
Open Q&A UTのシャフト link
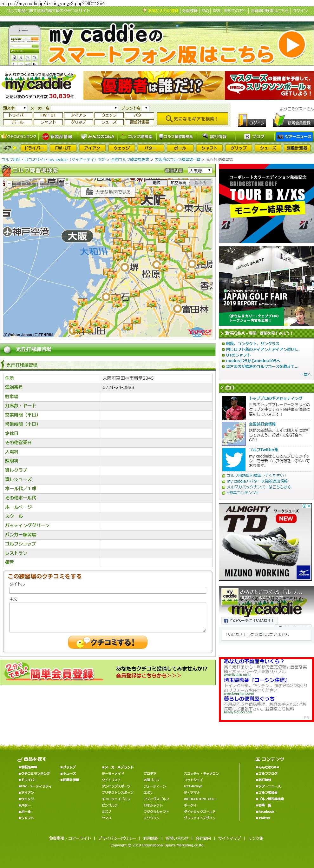(238, 355)
